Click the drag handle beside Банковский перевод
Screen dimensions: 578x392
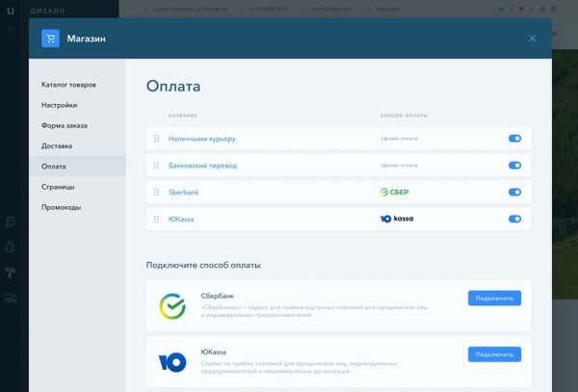tap(156, 166)
